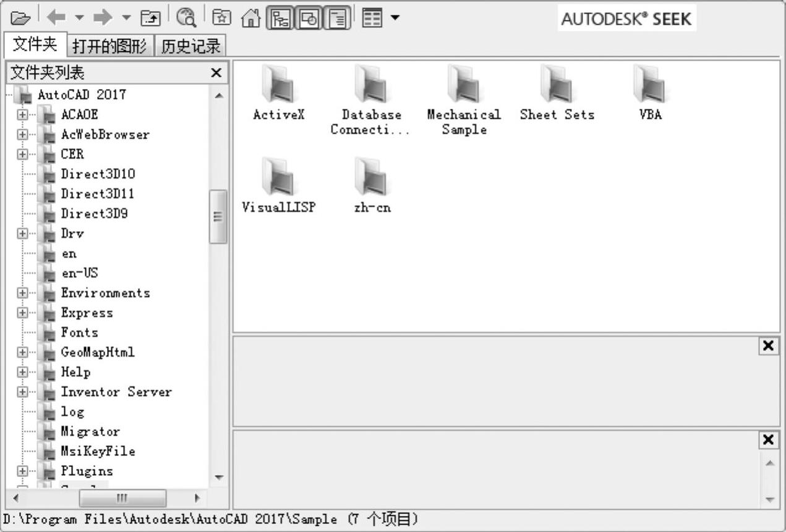Click the Help folder icon in tree

coord(46,372)
